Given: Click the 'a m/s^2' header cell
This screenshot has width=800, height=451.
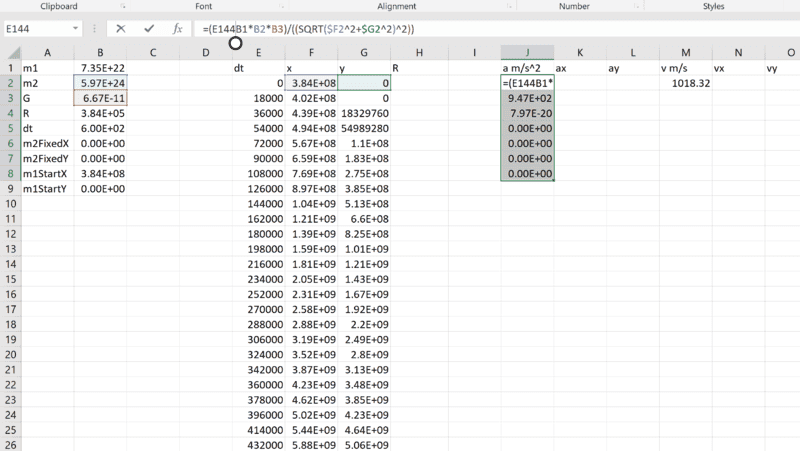Looking at the screenshot, I should [x=526, y=68].
